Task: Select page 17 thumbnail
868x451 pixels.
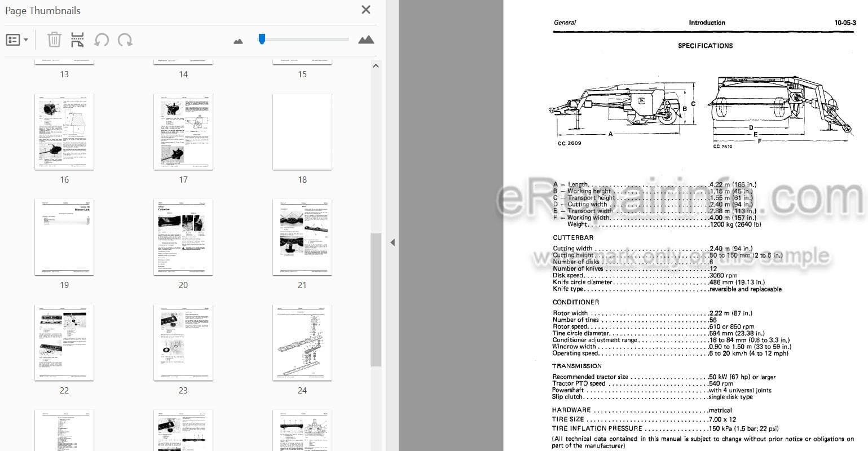Action: 183,131
